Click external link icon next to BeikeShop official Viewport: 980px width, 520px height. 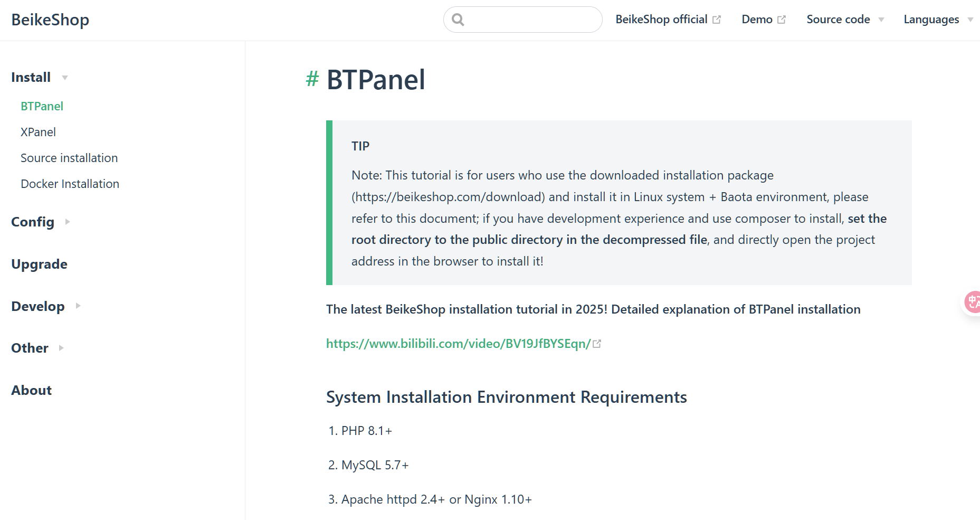coord(716,20)
